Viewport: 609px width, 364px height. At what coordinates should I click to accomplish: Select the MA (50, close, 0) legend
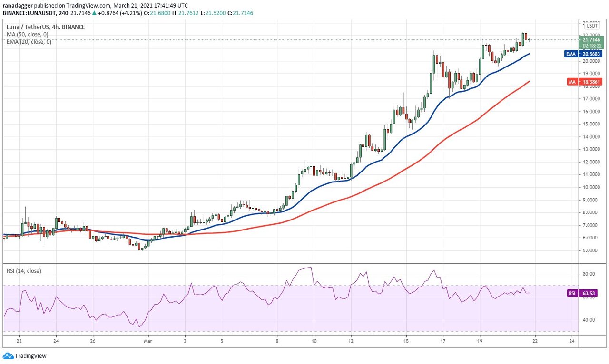tap(27, 35)
